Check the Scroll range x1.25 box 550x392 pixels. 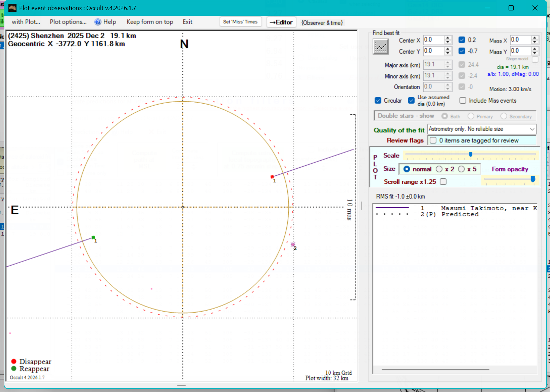[443, 182]
